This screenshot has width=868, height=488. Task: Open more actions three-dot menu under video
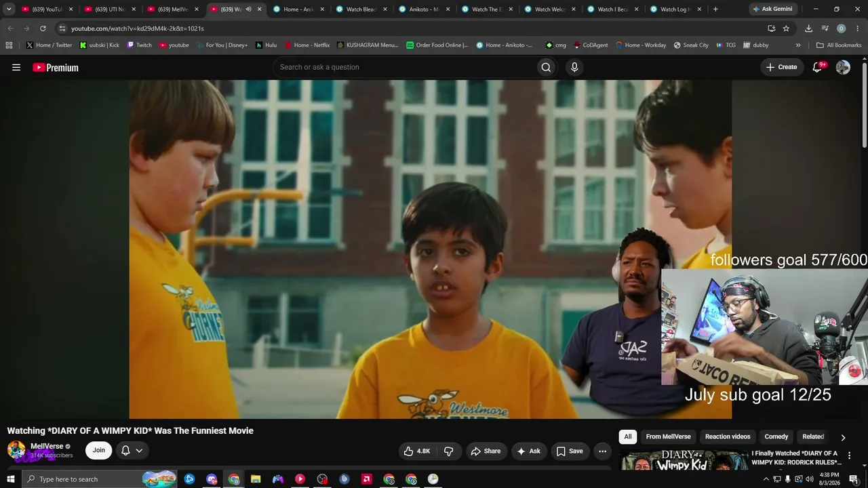pos(602,451)
